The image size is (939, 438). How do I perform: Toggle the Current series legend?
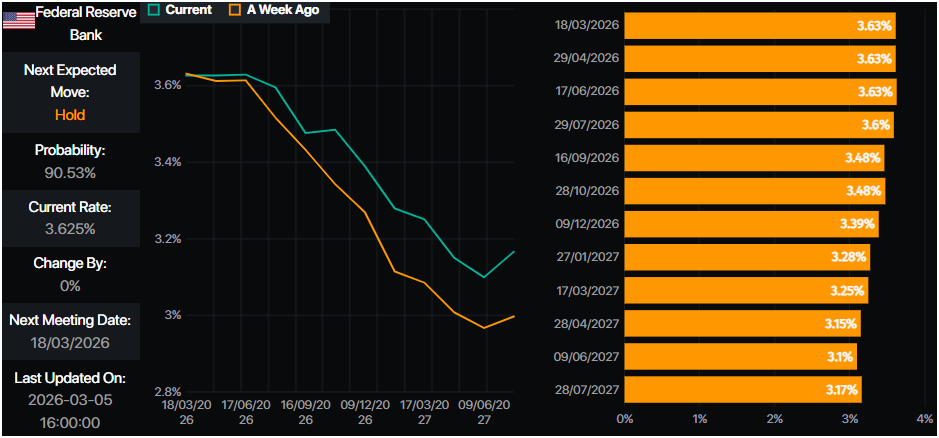(x=179, y=10)
